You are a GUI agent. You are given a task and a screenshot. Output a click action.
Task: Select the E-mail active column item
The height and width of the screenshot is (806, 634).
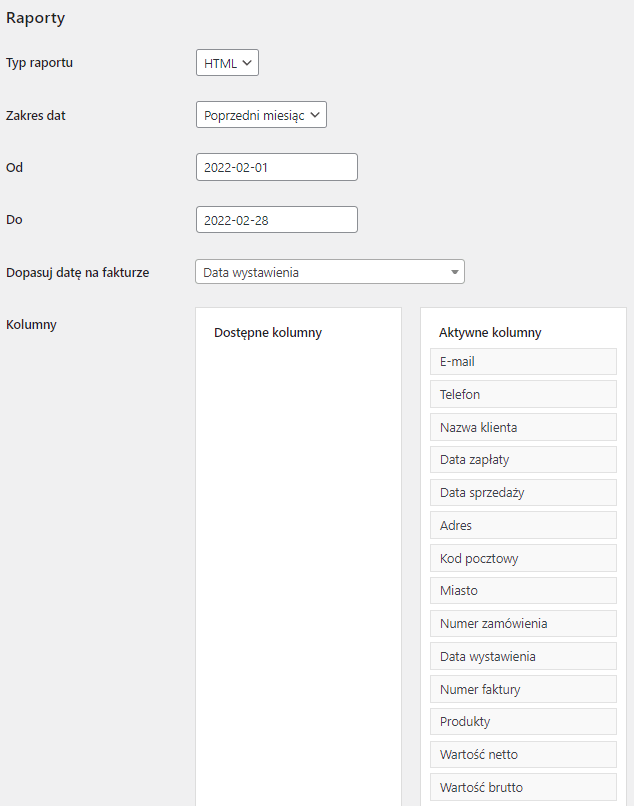point(523,361)
